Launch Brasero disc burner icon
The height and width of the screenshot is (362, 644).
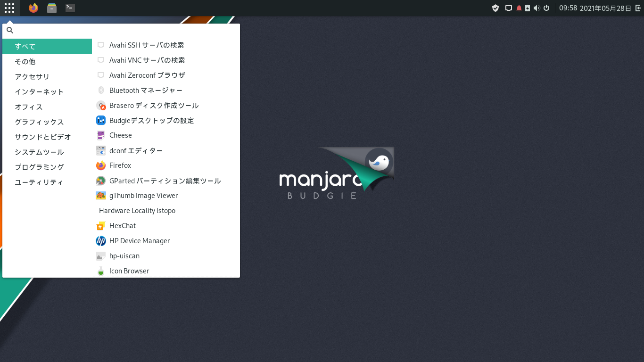(x=101, y=106)
